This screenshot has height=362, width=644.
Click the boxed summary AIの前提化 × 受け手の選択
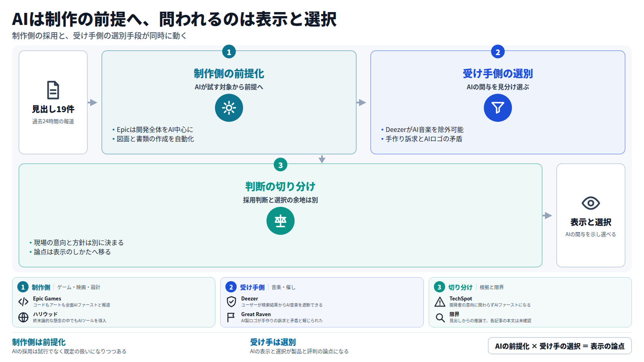[560, 346]
